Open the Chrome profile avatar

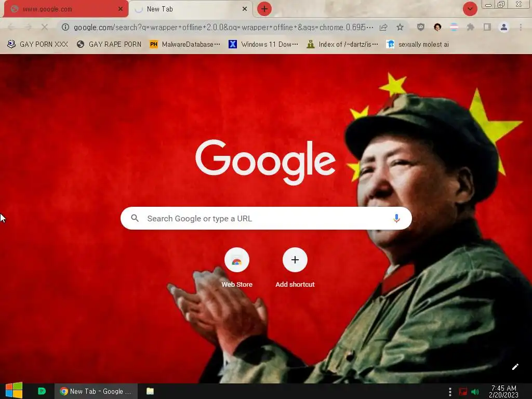click(504, 27)
